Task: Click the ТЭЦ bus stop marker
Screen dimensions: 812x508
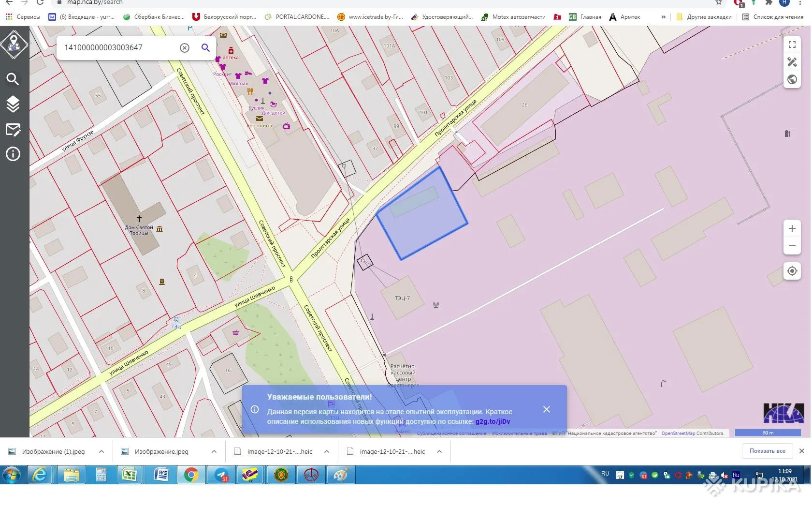Action: tap(176, 319)
